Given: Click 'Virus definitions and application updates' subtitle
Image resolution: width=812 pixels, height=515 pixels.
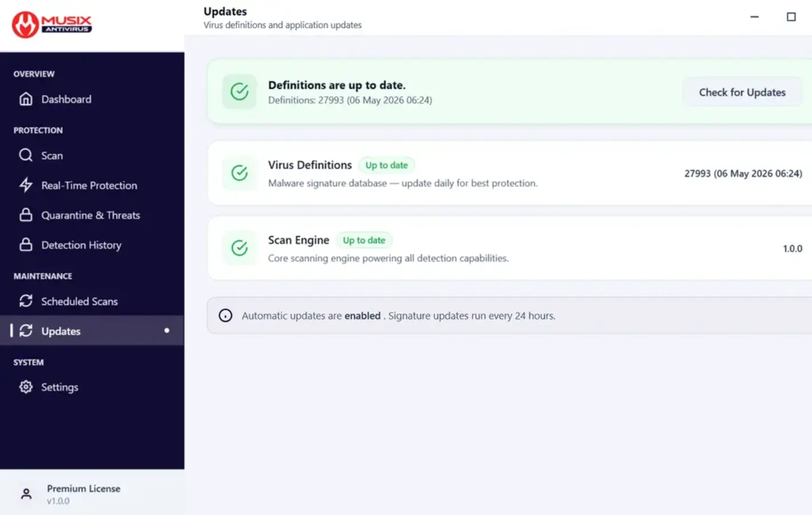Looking at the screenshot, I should click(x=282, y=25).
